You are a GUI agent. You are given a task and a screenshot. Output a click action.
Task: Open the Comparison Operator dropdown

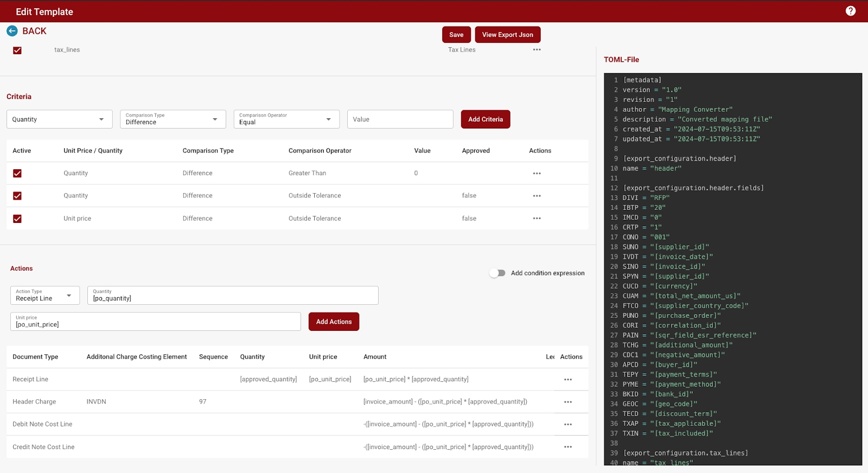pos(286,119)
